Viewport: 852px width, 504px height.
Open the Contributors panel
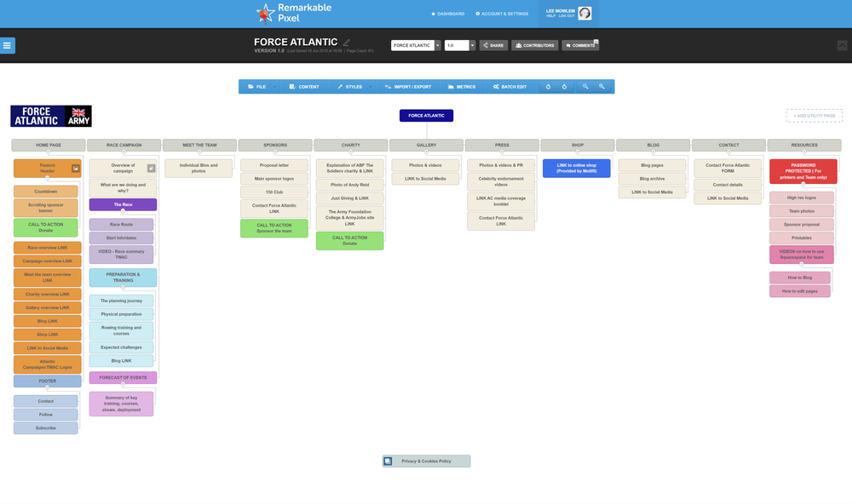(x=535, y=46)
